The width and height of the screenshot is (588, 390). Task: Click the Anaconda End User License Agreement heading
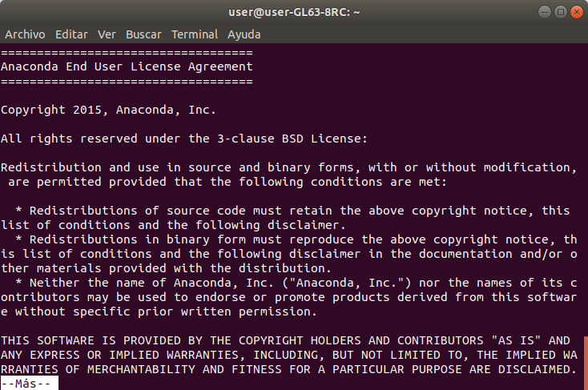click(127, 66)
